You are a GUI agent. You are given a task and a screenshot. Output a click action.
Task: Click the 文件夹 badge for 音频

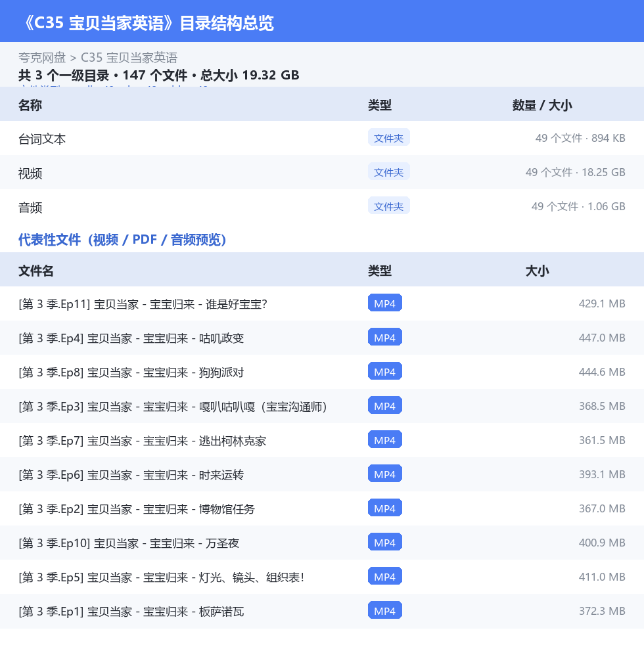pos(388,206)
